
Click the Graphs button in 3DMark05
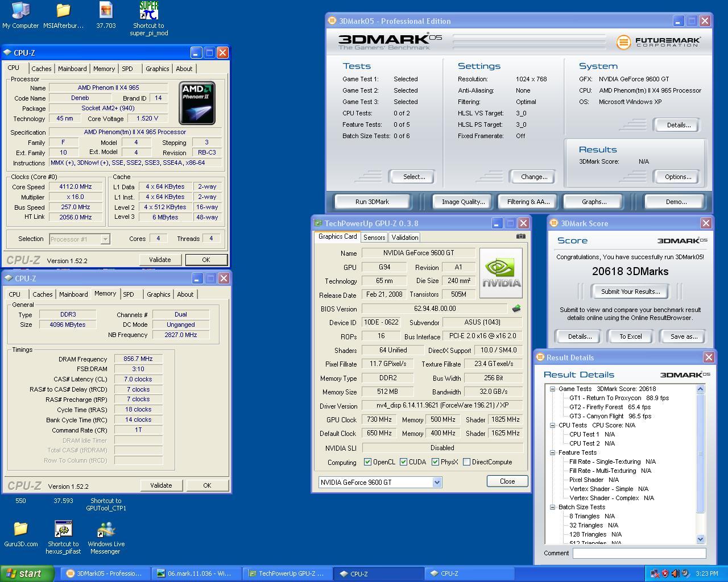[x=594, y=202]
